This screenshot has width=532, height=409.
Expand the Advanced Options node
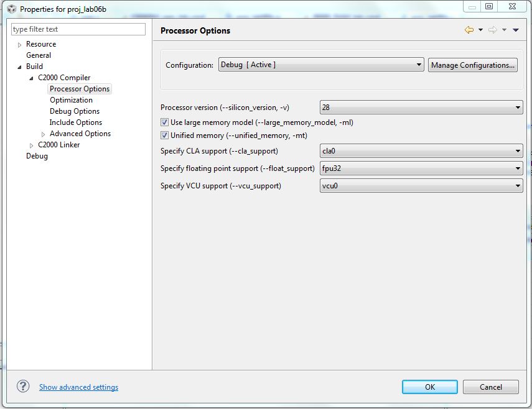click(42, 133)
